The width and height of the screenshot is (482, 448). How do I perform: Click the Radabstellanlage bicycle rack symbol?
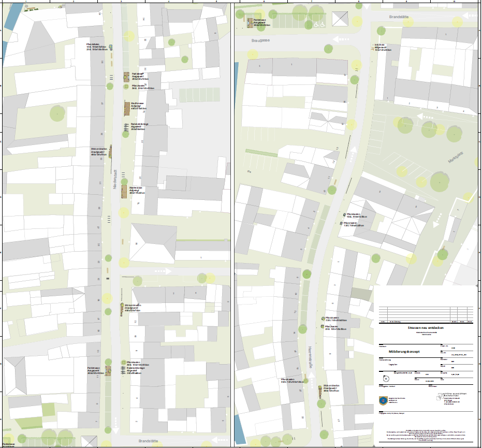point(125,127)
